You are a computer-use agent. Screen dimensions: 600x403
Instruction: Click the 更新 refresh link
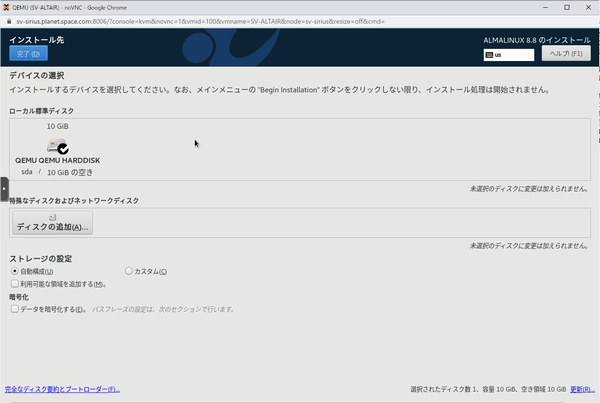pos(582,389)
